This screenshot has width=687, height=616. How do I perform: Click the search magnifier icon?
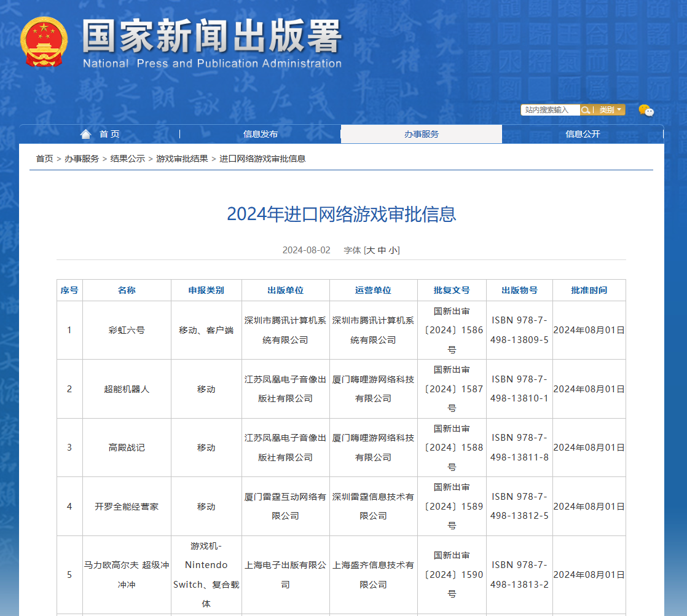[586, 110]
